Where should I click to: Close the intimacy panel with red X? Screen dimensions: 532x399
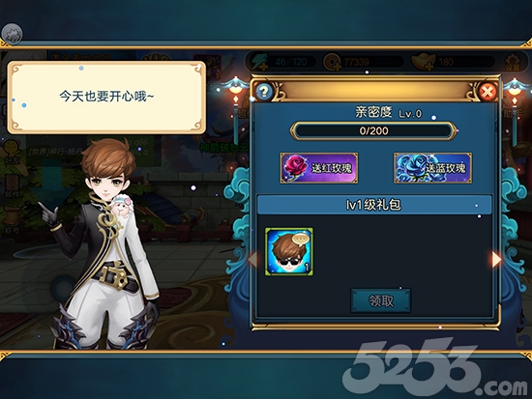[x=488, y=92]
